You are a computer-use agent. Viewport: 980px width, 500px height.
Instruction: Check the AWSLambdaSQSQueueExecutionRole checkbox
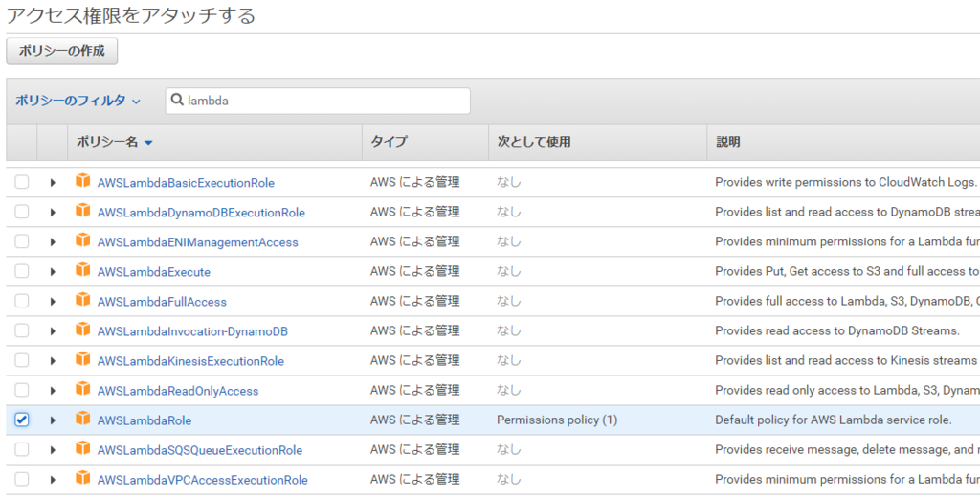click(22, 449)
